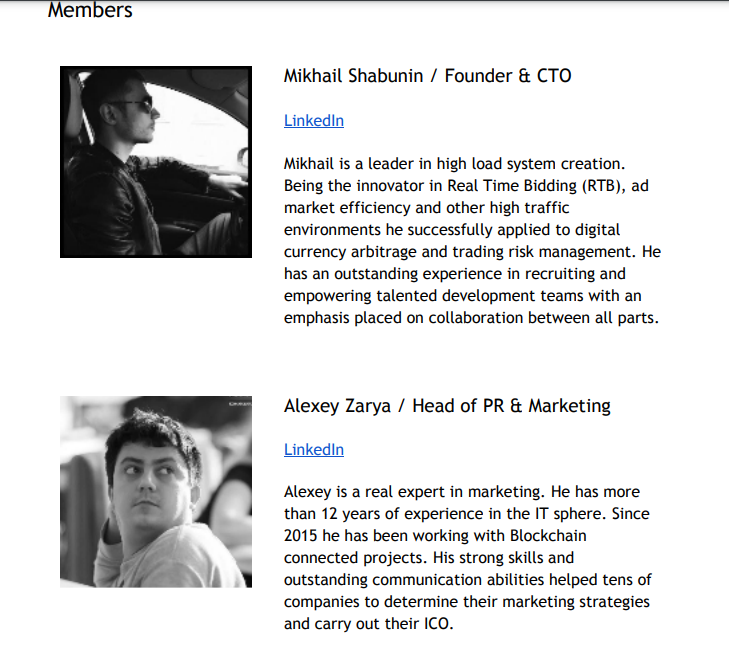Click Alexey Zarya's profile photo
The width and height of the screenshot is (729, 672).
[156, 492]
